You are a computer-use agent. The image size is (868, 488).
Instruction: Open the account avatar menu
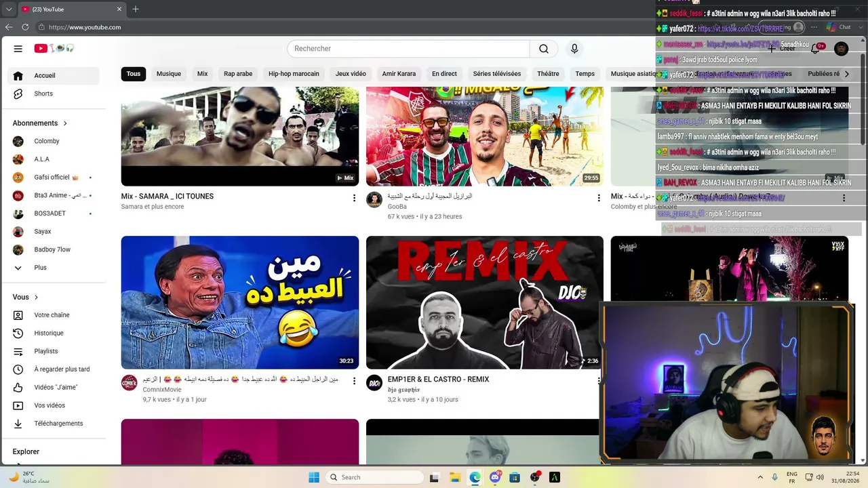[x=842, y=49]
